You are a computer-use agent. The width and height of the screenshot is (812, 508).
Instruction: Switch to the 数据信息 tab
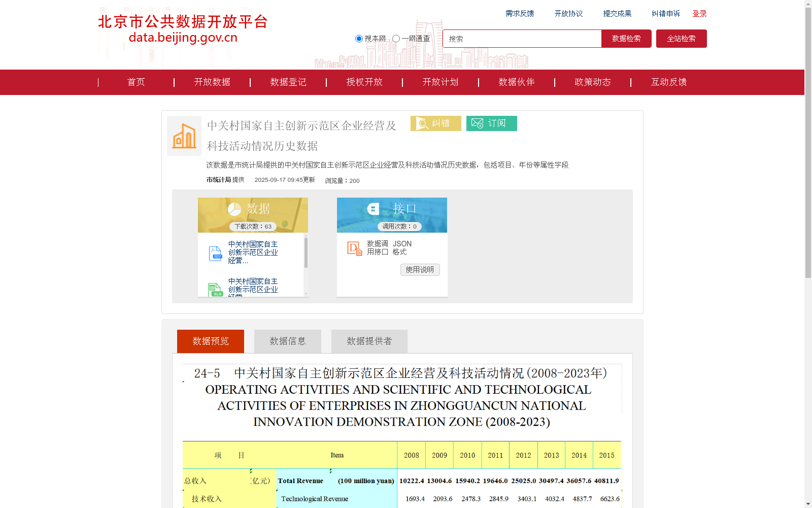click(288, 341)
